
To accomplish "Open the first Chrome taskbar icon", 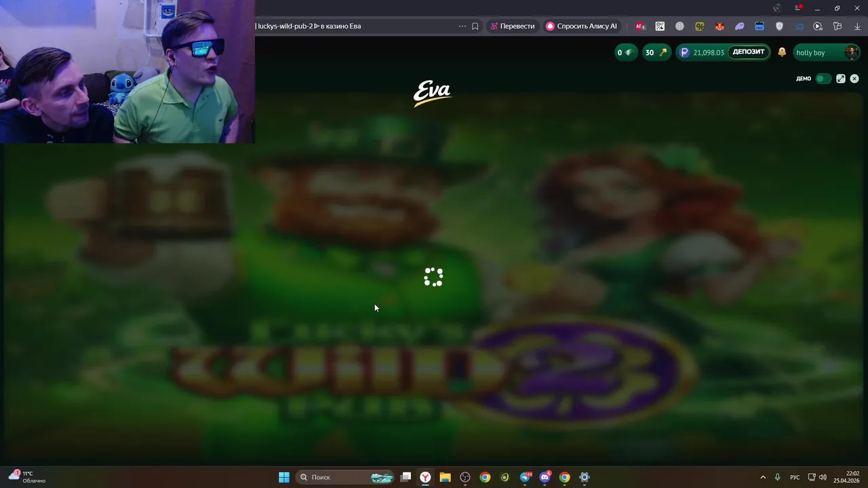I will pos(485,477).
